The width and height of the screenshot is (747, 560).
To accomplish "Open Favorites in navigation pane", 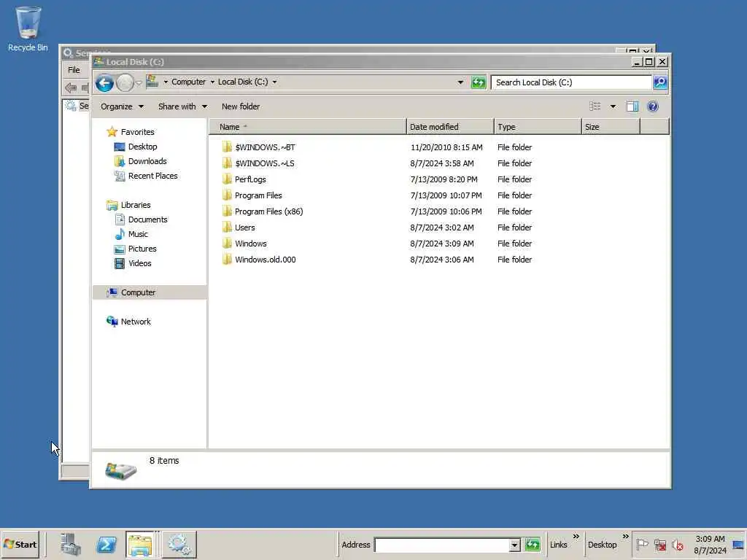I will [x=131, y=132].
